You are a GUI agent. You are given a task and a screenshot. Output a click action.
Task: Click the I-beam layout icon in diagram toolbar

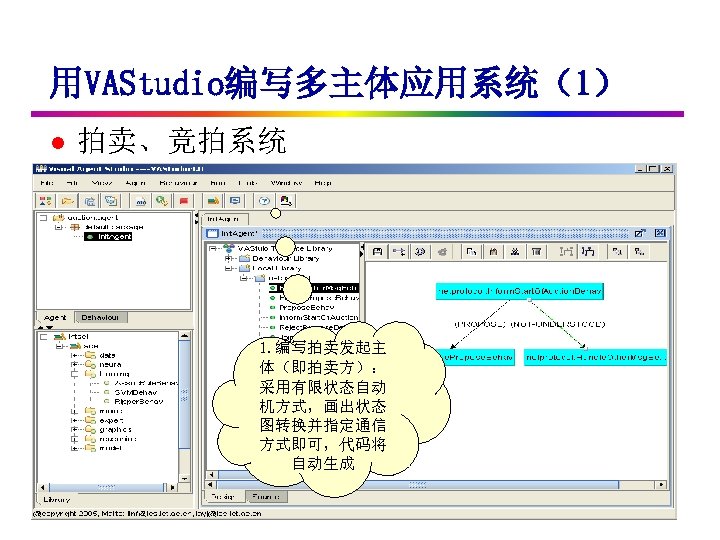click(566, 252)
